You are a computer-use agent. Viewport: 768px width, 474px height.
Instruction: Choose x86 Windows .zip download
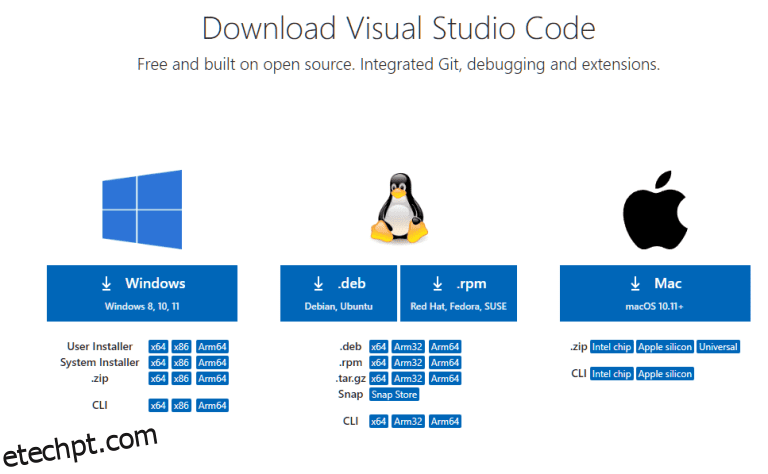click(181, 379)
